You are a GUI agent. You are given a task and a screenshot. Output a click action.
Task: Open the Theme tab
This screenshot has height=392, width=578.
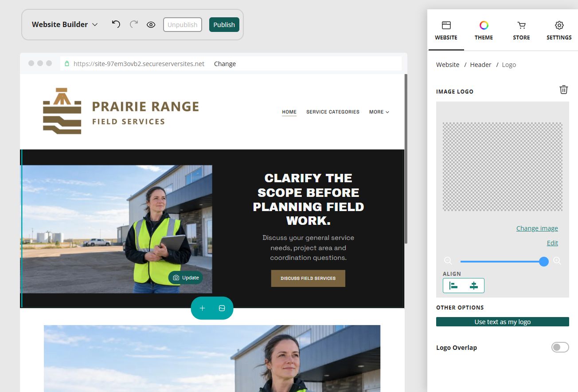point(484,30)
